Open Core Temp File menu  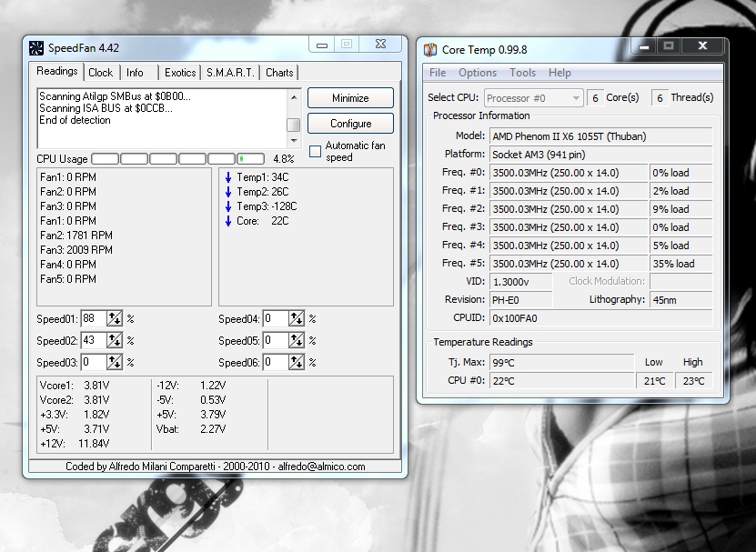[x=438, y=73]
